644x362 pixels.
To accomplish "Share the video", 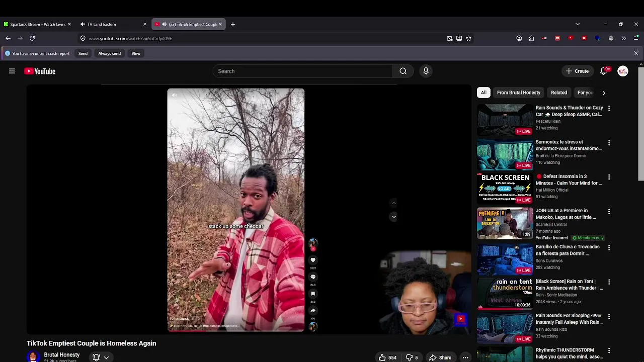I will [440, 357].
